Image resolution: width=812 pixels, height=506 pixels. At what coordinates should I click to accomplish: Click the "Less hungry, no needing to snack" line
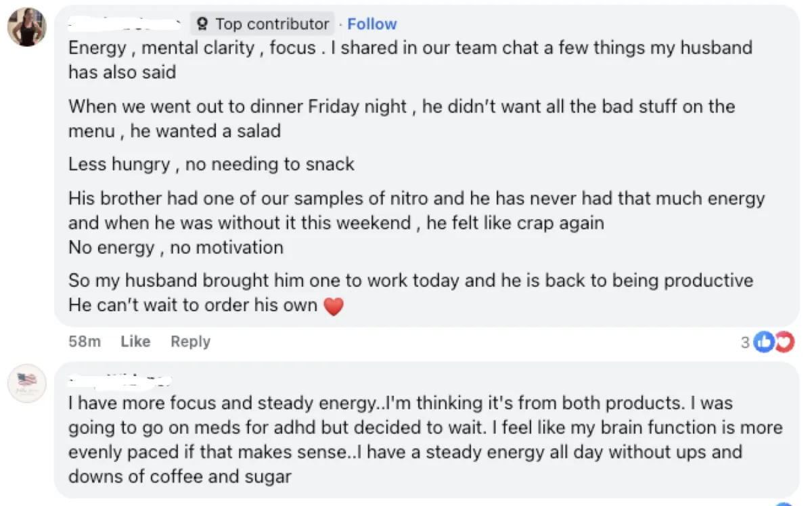pos(211,164)
